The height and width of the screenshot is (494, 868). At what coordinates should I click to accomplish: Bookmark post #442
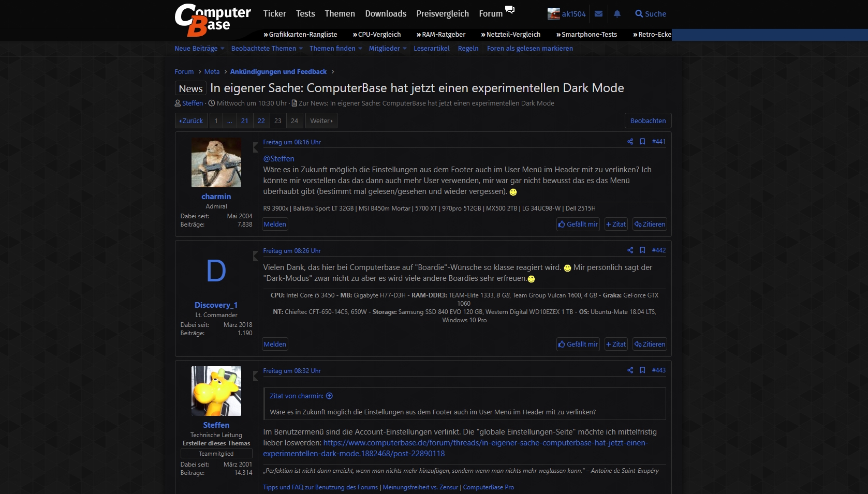[642, 250]
